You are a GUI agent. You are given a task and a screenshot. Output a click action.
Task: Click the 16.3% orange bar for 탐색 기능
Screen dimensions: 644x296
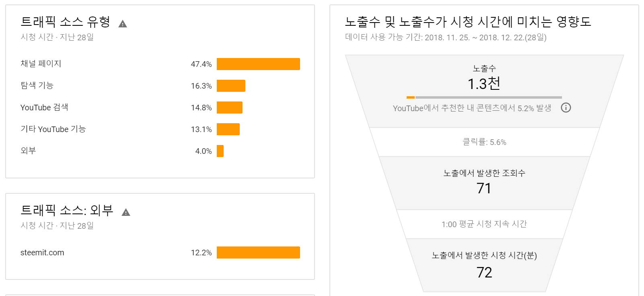tap(231, 86)
